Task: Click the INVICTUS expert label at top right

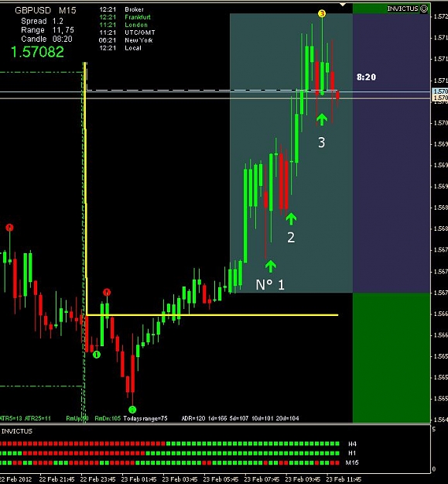Action: point(402,9)
